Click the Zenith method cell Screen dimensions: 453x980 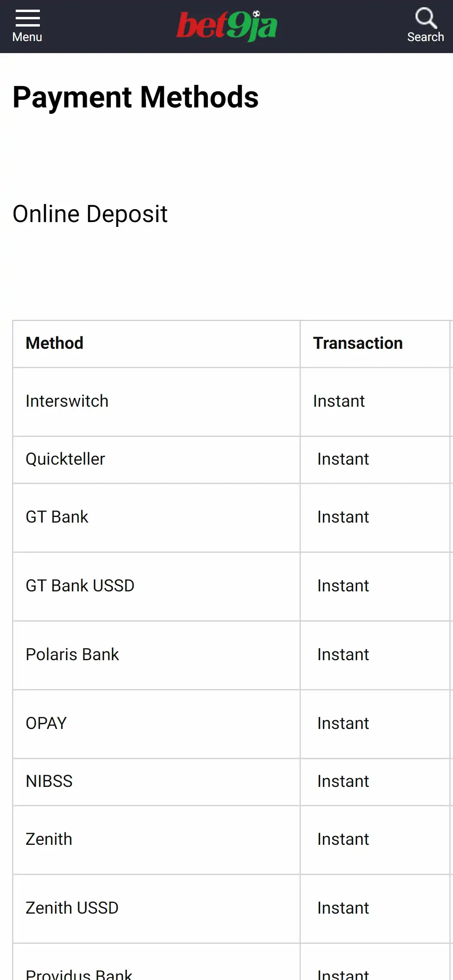tap(49, 839)
